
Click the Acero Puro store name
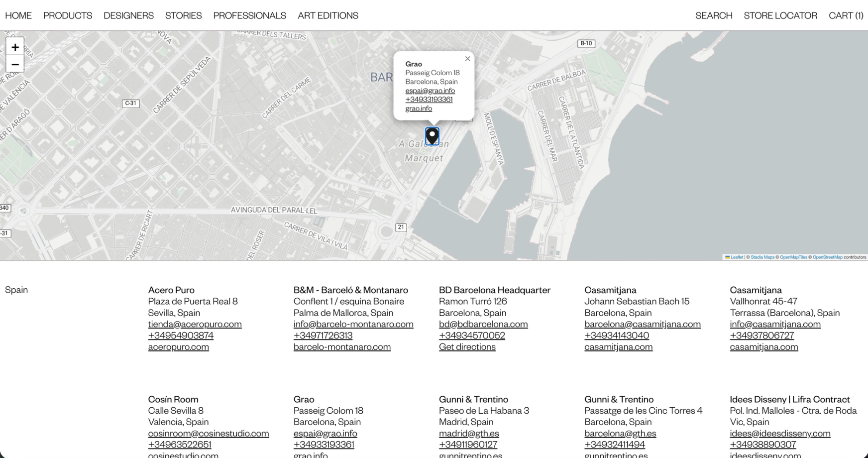[x=171, y=290]
